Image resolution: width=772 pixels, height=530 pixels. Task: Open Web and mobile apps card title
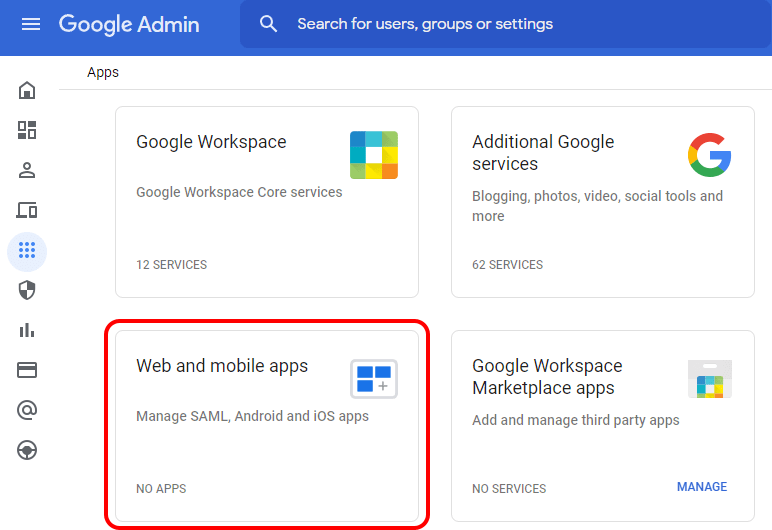tap(222, 366)
